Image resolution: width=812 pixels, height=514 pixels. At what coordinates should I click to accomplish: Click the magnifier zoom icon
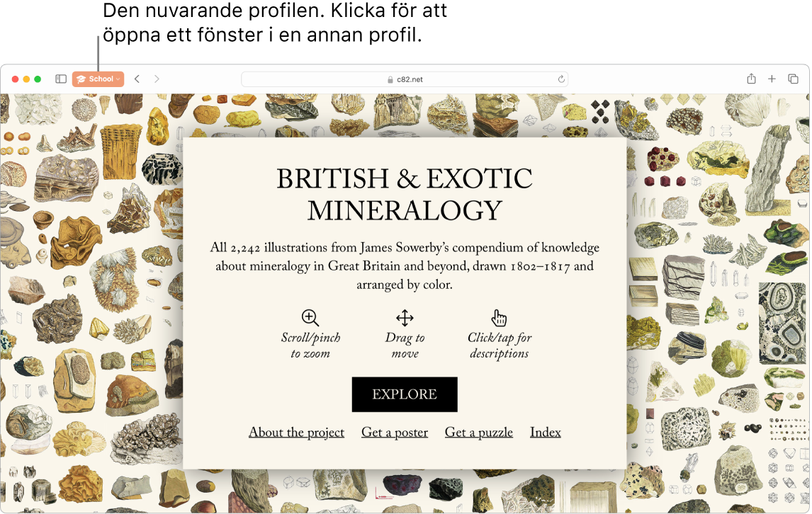click(310, 318)
